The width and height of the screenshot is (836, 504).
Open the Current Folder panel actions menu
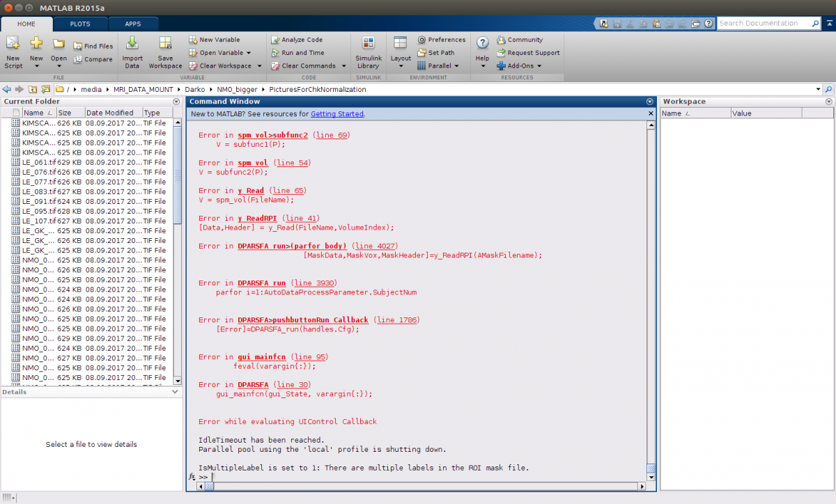coord(176,102)
